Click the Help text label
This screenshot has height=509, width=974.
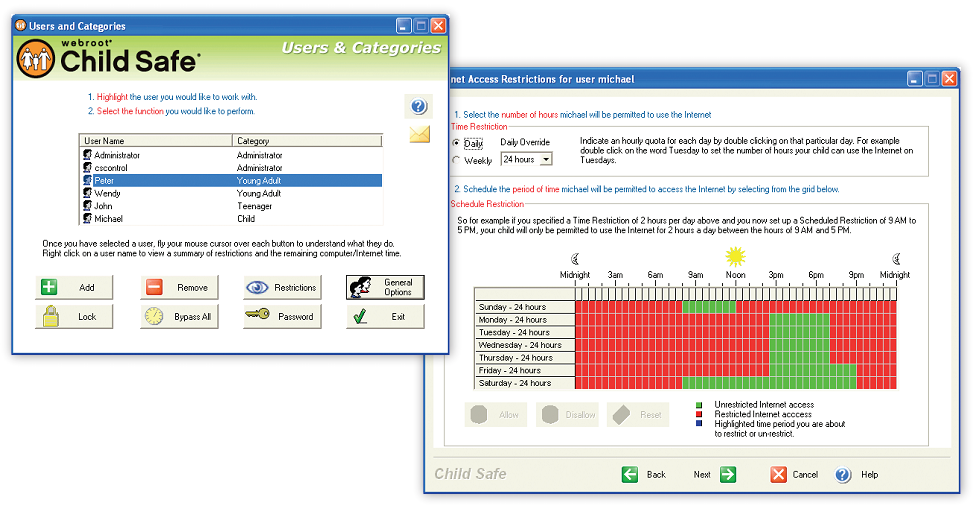tap(870, 474)
